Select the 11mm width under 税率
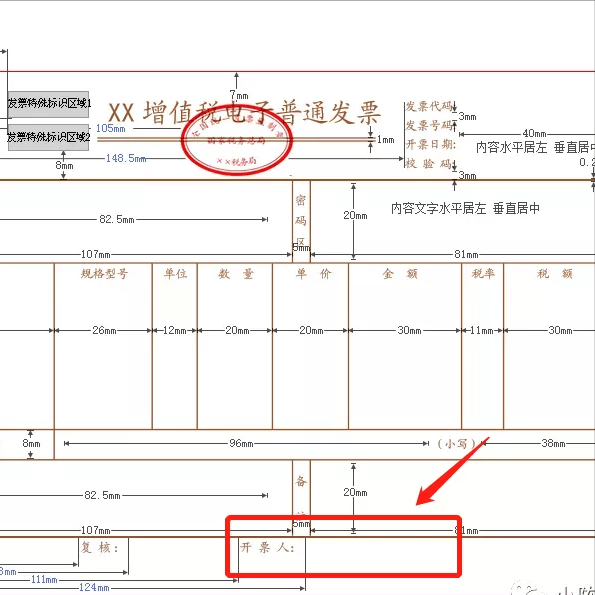595x595 pixels. click(482, 330)
